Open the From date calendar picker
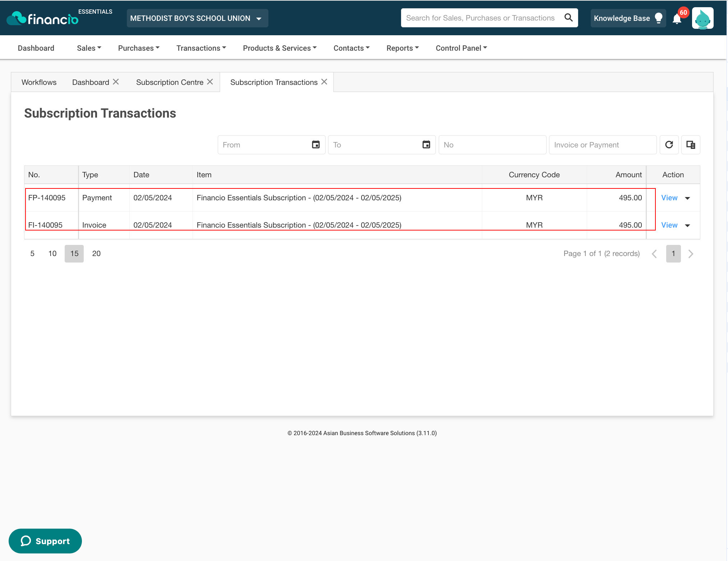 [315, 145]
